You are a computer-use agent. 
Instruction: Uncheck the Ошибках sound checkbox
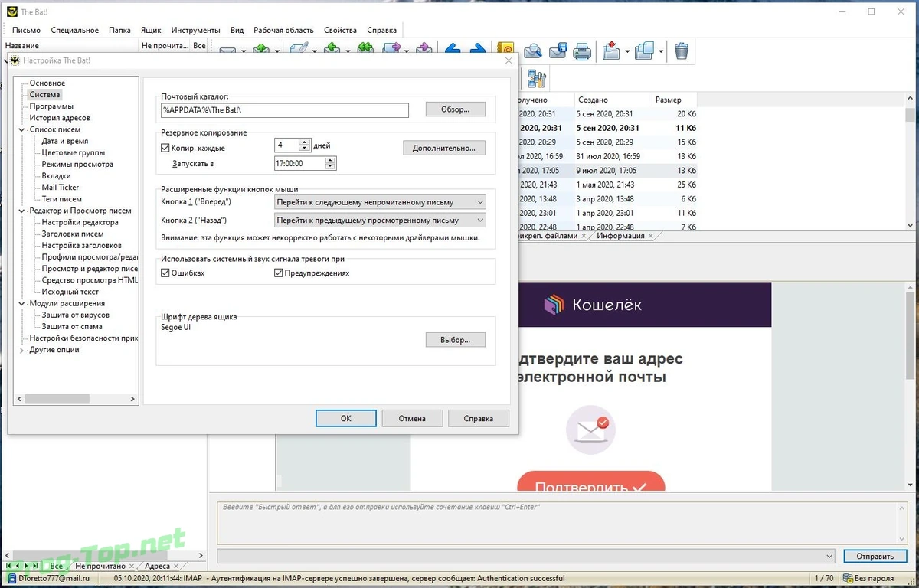(x=165, y=273)
